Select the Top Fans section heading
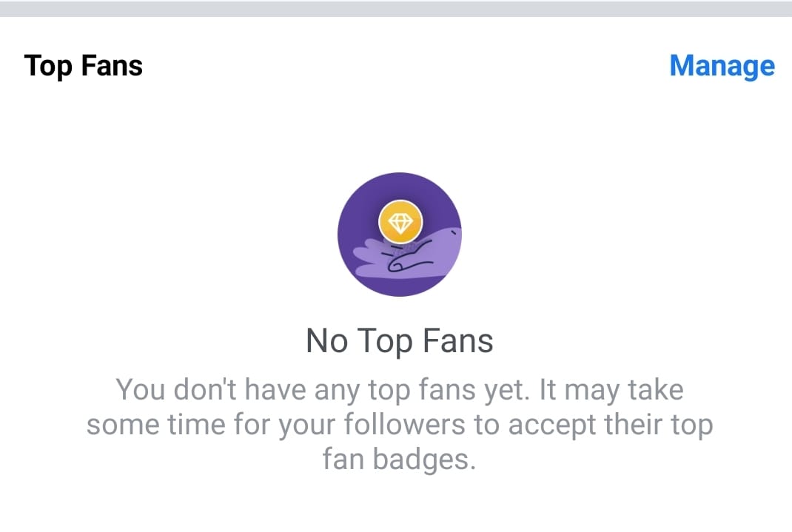 (83, 66)
